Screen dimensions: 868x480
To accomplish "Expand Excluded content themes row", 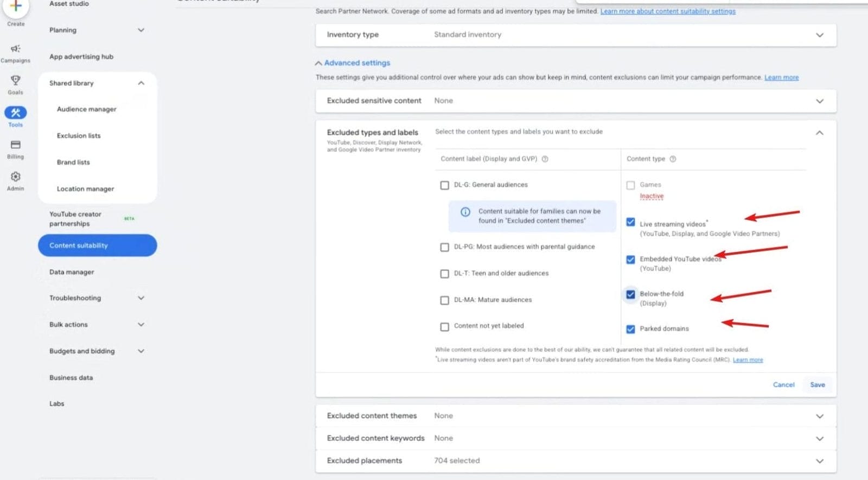I will [x=576, y=416].
